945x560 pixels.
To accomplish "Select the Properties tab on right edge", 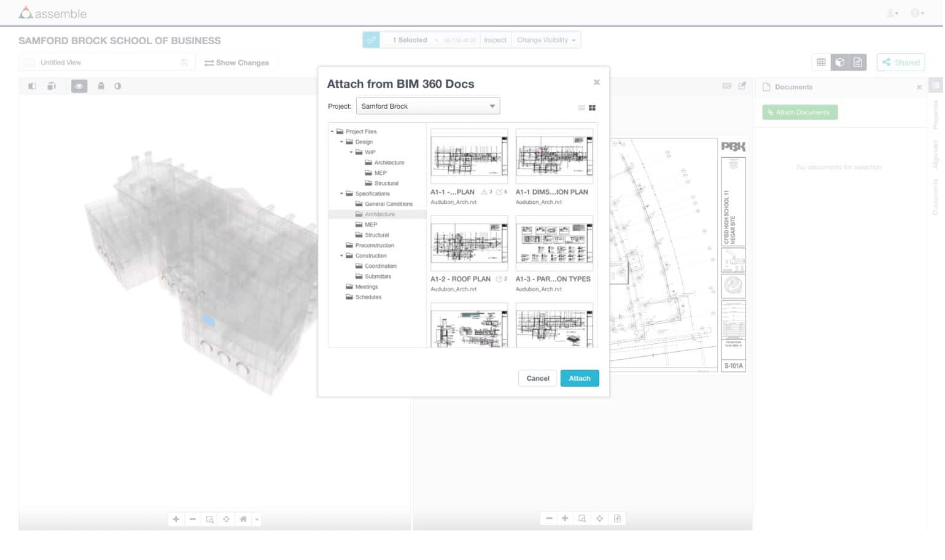I will click(936, 117).
